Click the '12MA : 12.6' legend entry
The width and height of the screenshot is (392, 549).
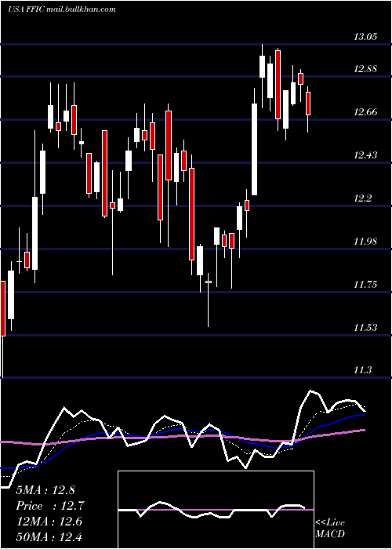click(49, 522)
